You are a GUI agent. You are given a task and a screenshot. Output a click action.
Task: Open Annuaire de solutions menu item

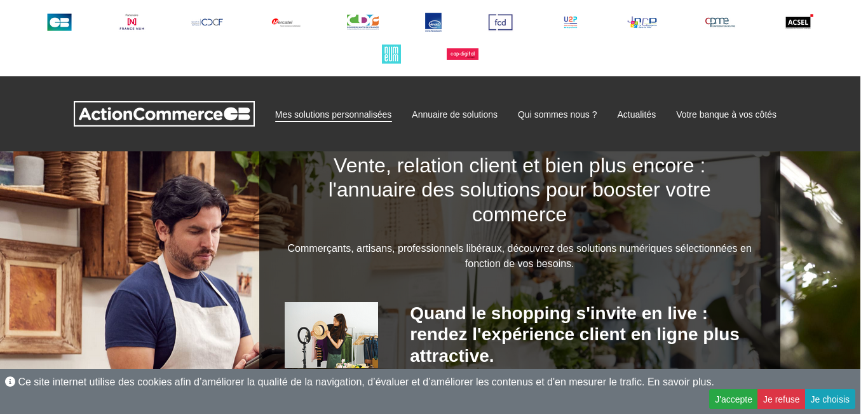[454, 114]
